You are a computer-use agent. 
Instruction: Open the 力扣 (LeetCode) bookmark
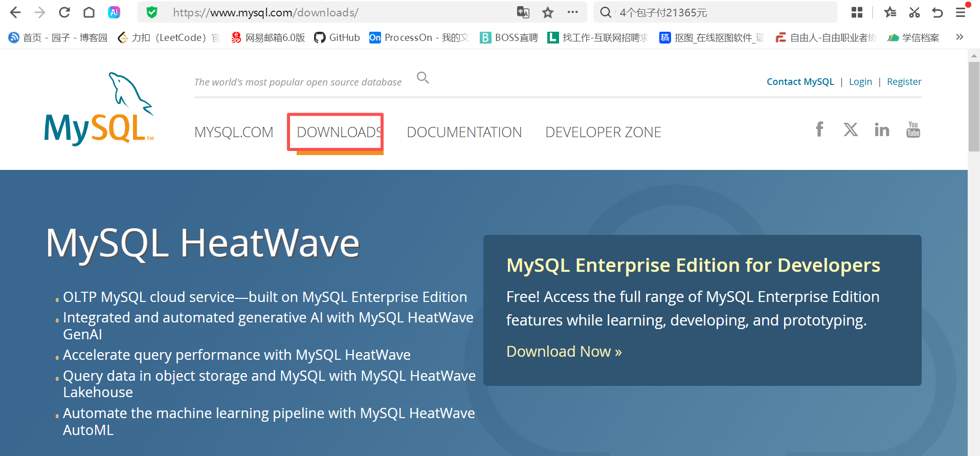tap(168, 37)
